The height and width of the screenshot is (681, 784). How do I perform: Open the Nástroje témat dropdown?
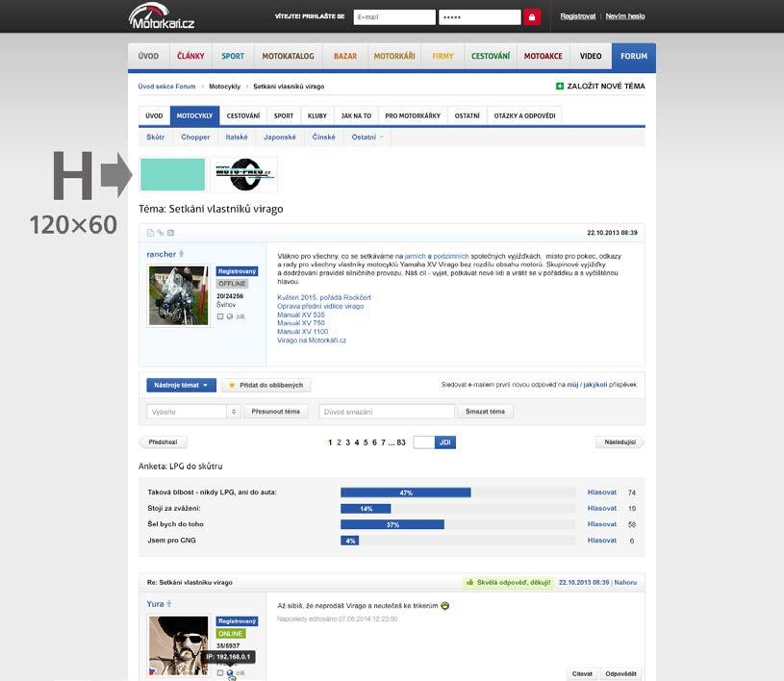point(181,385)
